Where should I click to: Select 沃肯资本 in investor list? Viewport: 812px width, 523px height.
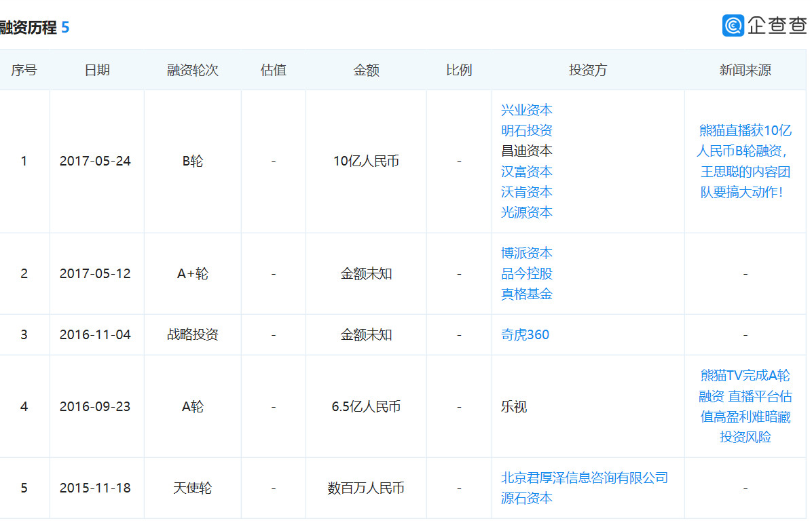(x=526, y=192)
